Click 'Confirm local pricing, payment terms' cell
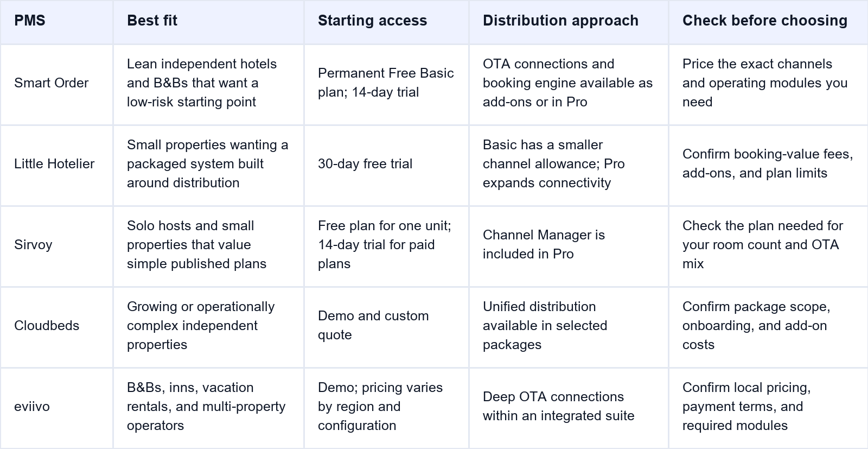This screenshot has width=868, height=449. 768,408
